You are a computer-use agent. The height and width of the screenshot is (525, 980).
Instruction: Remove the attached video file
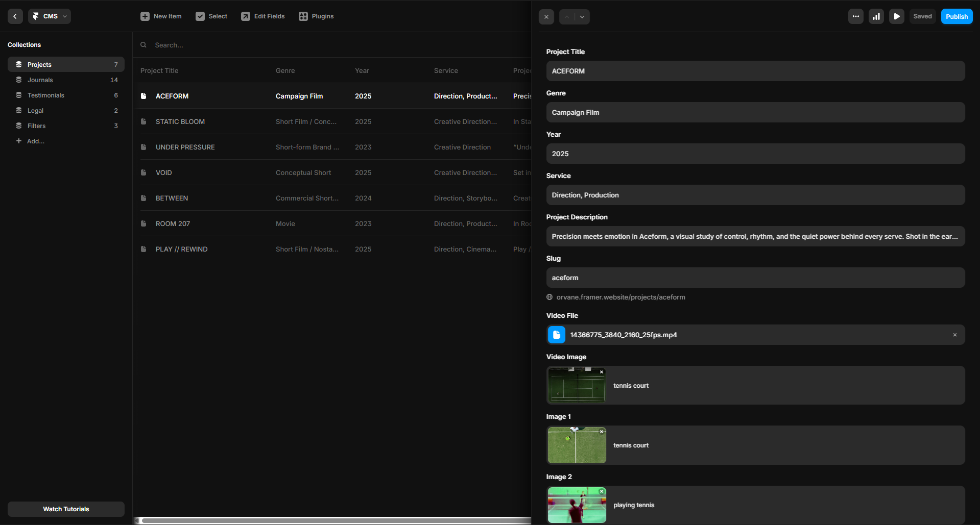[x=955, y=335]
